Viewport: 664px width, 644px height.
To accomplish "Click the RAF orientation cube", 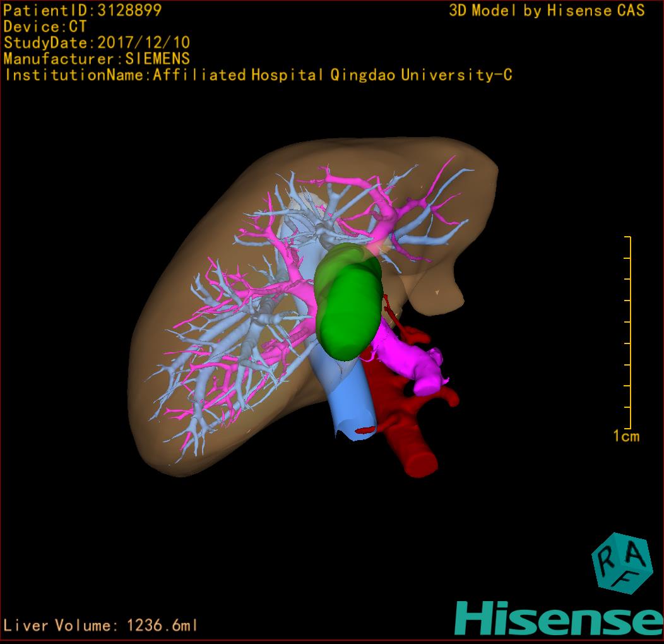I will [622, 563].
